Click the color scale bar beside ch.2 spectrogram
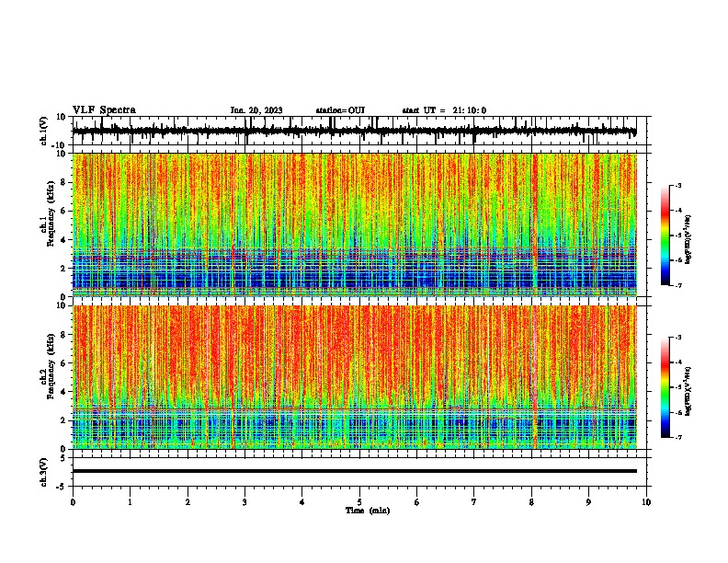The image size is (728, 563). (665, 387)
